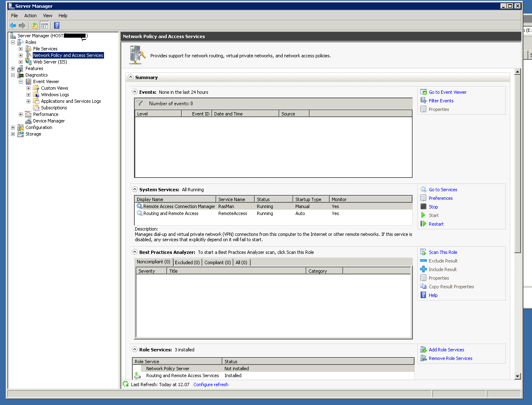Image resolution: width=532 pixels, height=405 pixels.
Task: Open the File menu
Action: point(15,16)
